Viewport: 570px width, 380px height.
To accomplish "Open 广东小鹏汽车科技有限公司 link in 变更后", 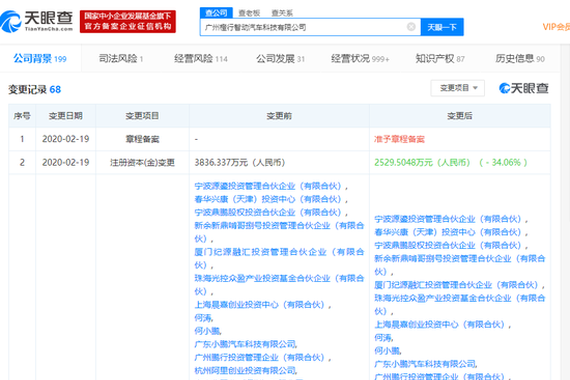I will pyautogui.click(x=425, y=364).
